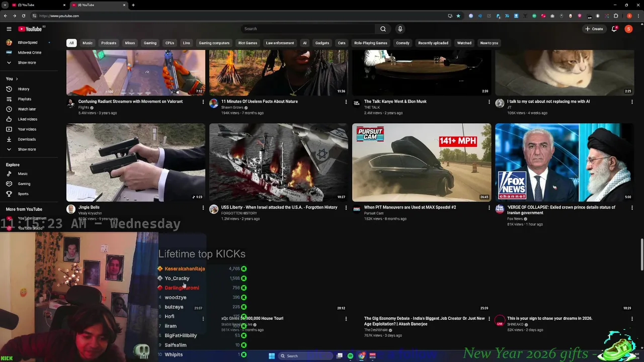The width and height of the screenshot is (644, 362).
Task: Click the browser address bar
Action: pos(242,16)
